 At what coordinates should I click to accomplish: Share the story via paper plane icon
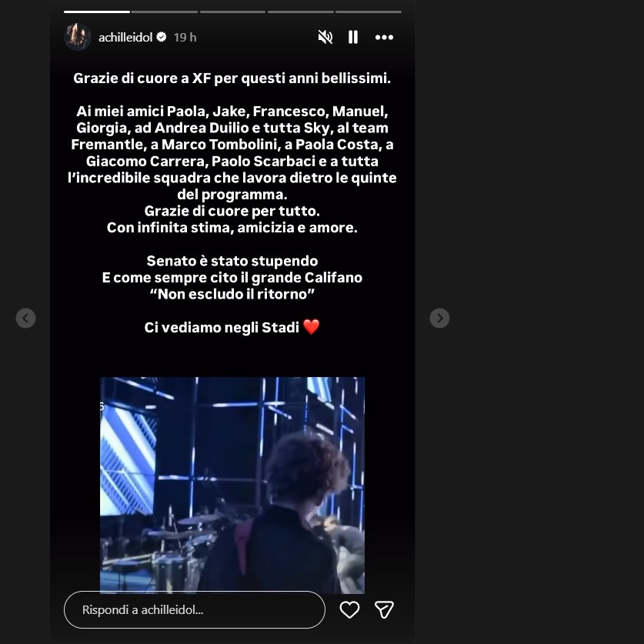pyautogui.click(x=384, y=609)
